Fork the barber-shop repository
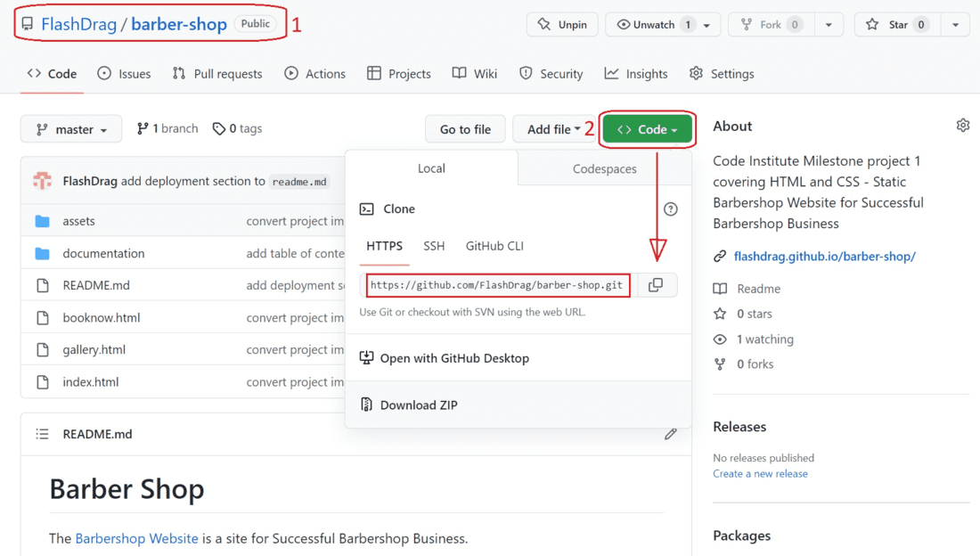Image resolution: width=980 pixels, height=556 pixels. (x=771, y=24)
